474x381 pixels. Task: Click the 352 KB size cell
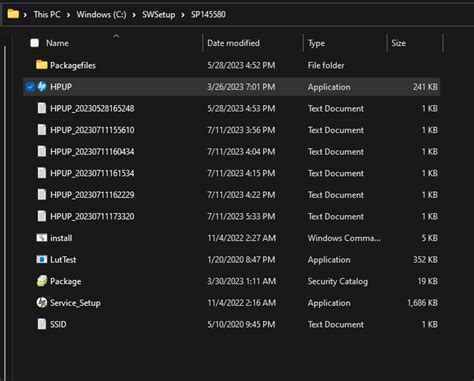[x=425, y=260]
